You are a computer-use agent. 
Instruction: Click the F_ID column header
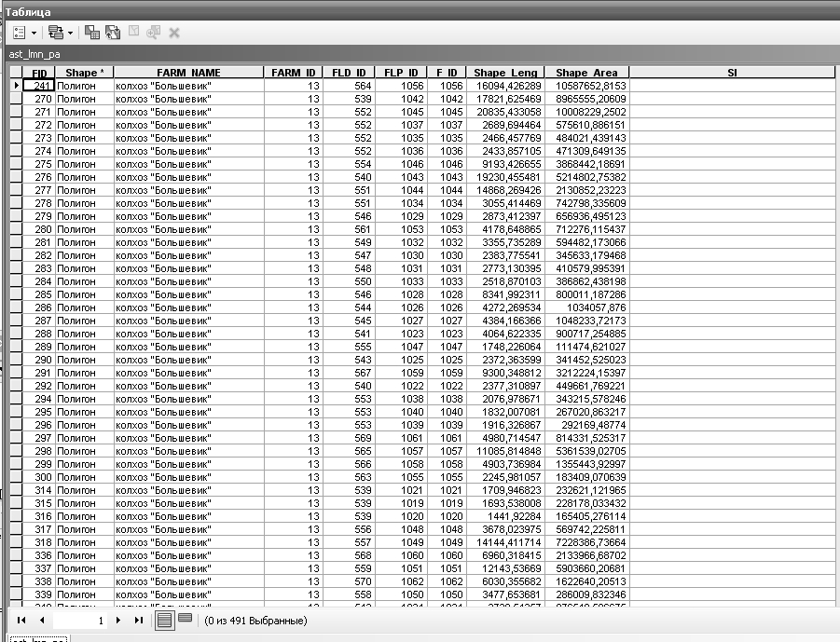447,73
